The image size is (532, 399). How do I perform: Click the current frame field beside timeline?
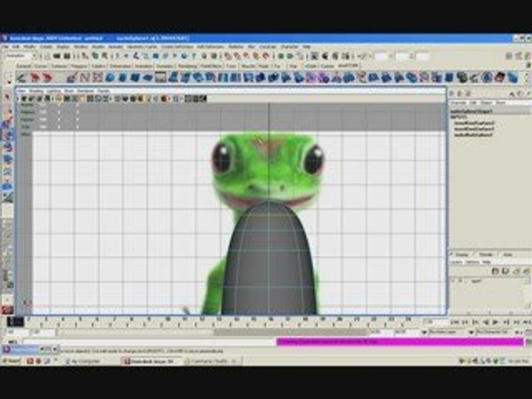point(435,321)
